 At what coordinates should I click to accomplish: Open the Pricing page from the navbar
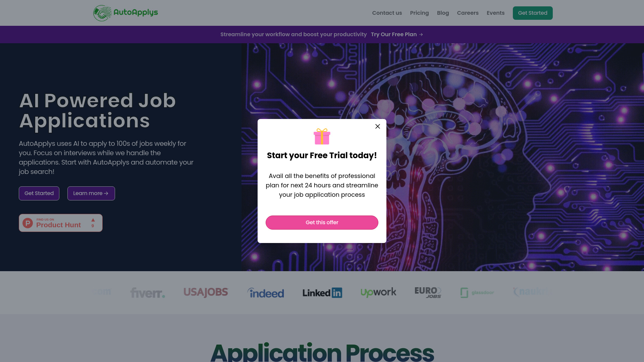419,13
